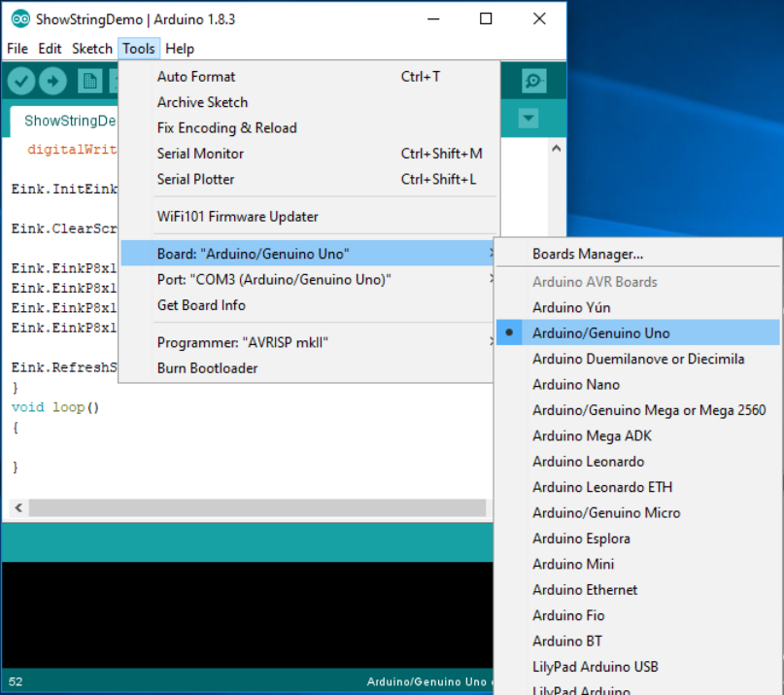The height and width of the screenshot is (695, 784).
Task: Select Arduino Leonardo board
Action: (637, 462)
